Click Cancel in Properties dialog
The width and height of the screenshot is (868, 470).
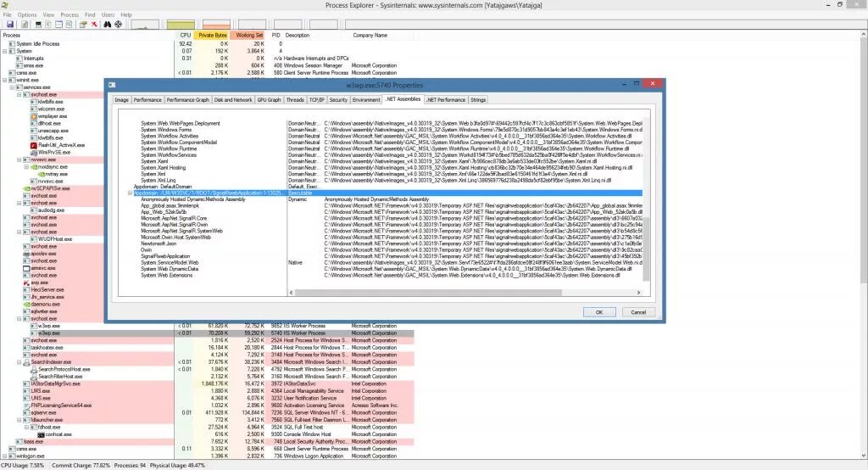point(638,312)
